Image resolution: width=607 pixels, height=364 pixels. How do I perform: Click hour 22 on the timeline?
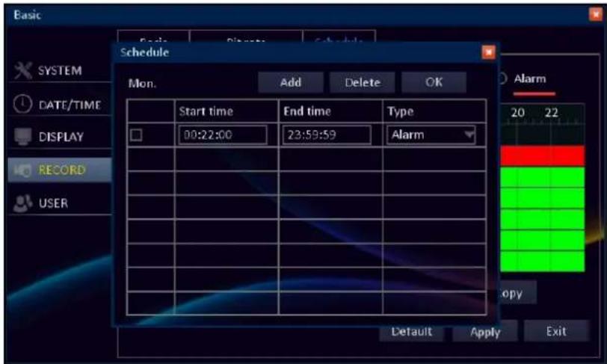click(551, 113)
